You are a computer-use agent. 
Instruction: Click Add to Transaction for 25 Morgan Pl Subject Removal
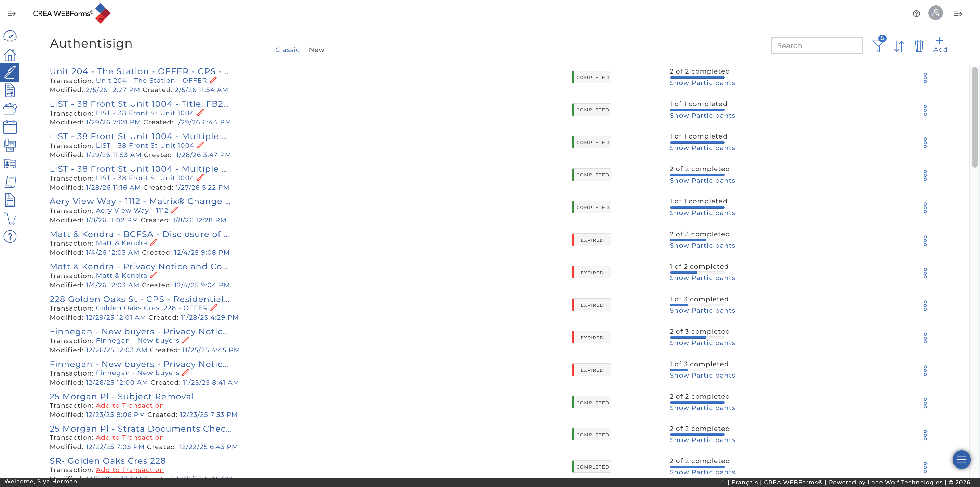pyautogui.click(x=130, y=405)
